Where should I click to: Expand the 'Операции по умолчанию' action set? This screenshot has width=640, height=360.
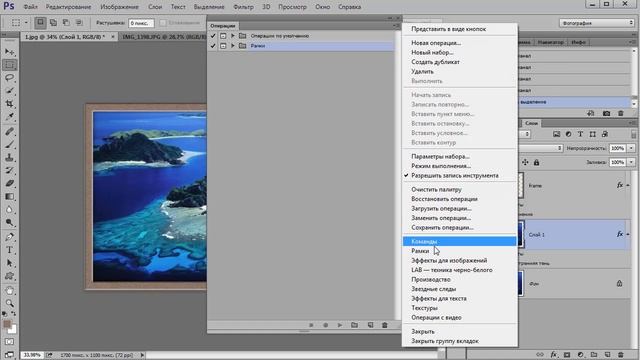(x=233, y=36)
